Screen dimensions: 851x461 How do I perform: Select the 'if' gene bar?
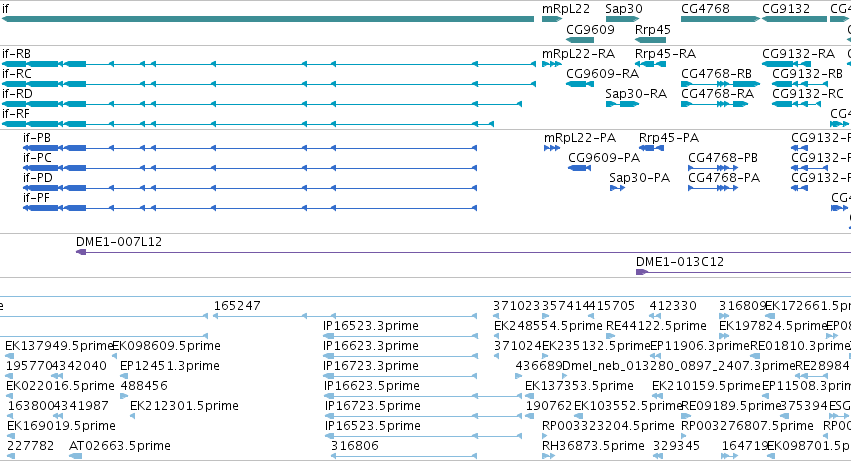coord(268,19)
